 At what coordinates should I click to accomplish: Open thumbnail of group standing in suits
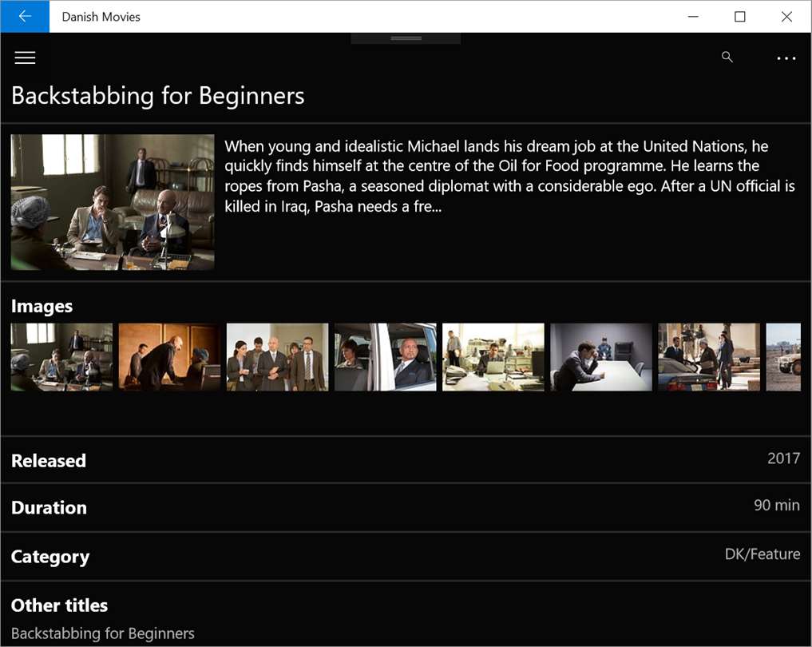(x=278, y=357)
